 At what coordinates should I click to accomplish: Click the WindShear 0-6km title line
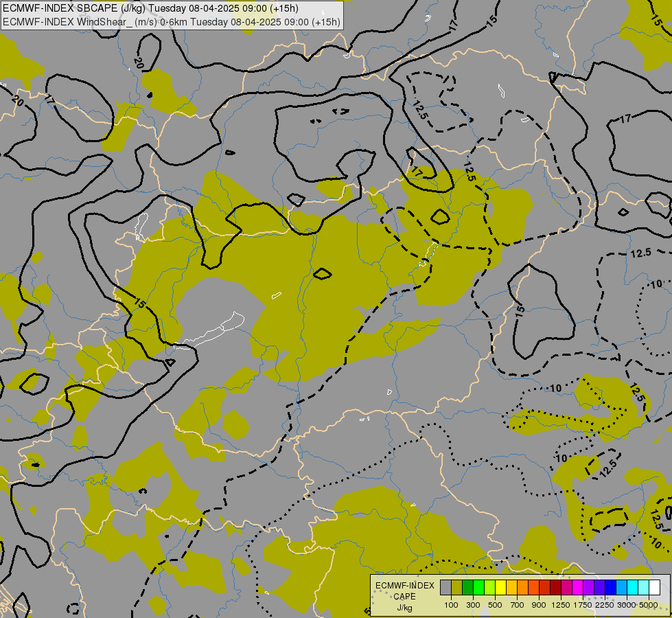[172, 22]
